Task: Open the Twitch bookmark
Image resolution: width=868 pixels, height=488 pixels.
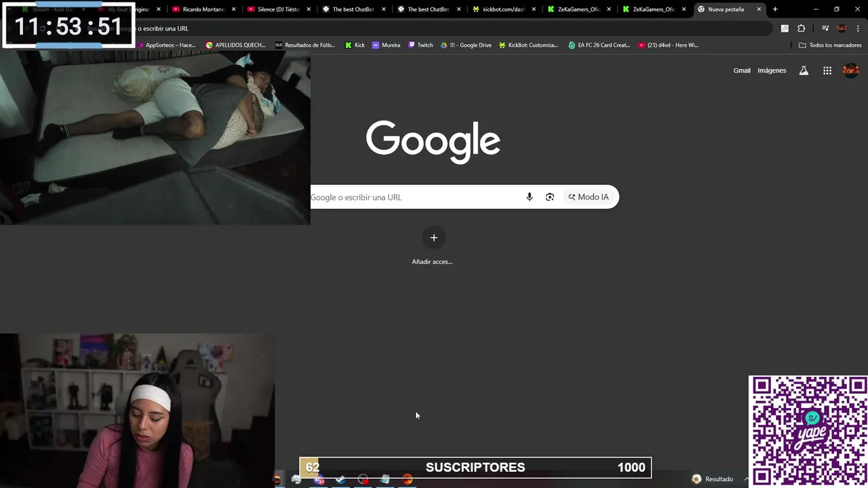Action: (420, 45)
